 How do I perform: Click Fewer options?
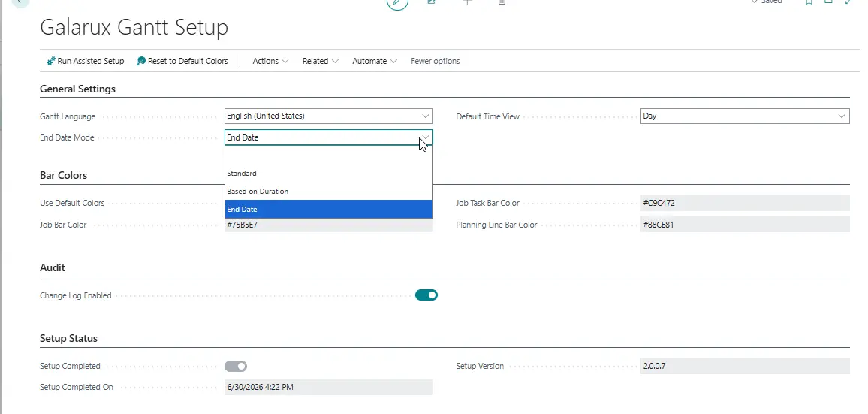point(435,61)
